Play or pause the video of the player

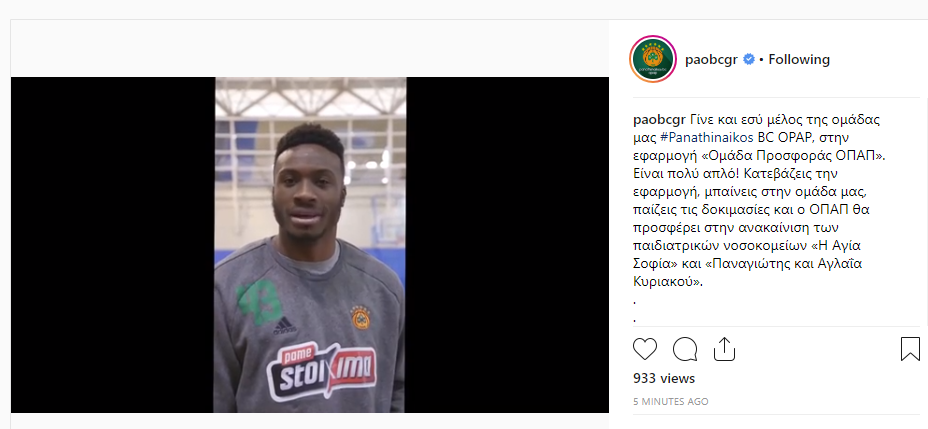tap(310, 244)
